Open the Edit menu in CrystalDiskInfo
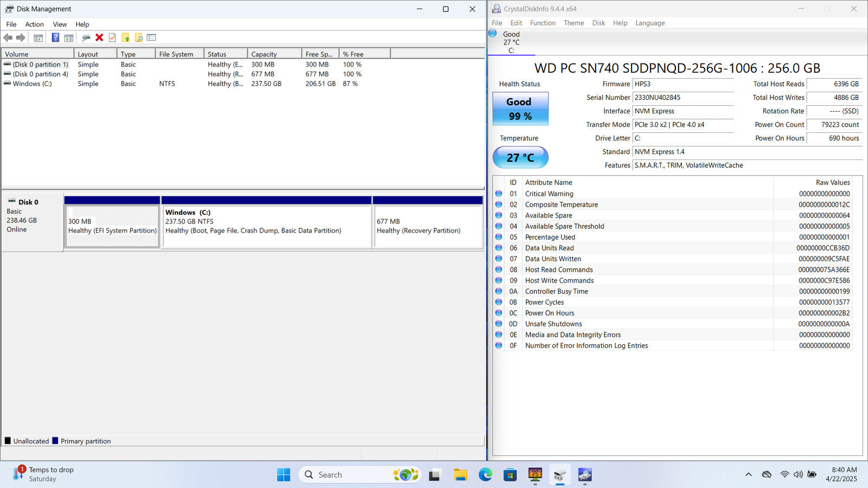The image size is (868, 488). (516, 23)
